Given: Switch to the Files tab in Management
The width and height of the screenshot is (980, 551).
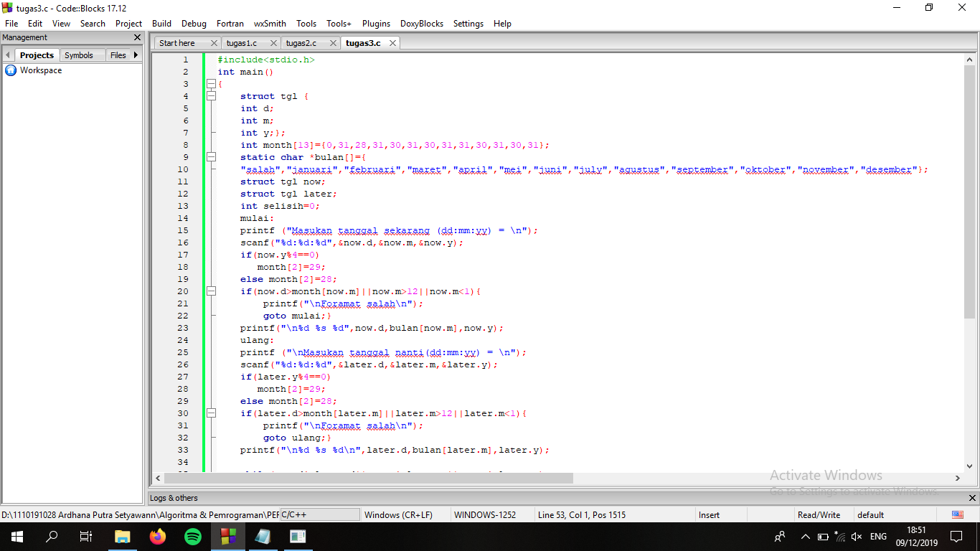Looking at the screenshot, I should (x=118, y=55).
